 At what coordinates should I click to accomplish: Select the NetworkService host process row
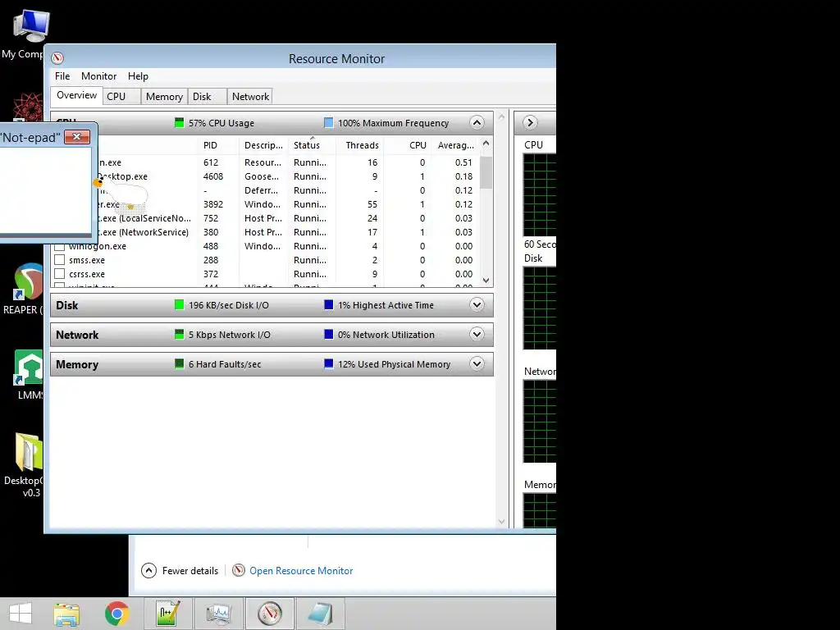tap(289, 232)
